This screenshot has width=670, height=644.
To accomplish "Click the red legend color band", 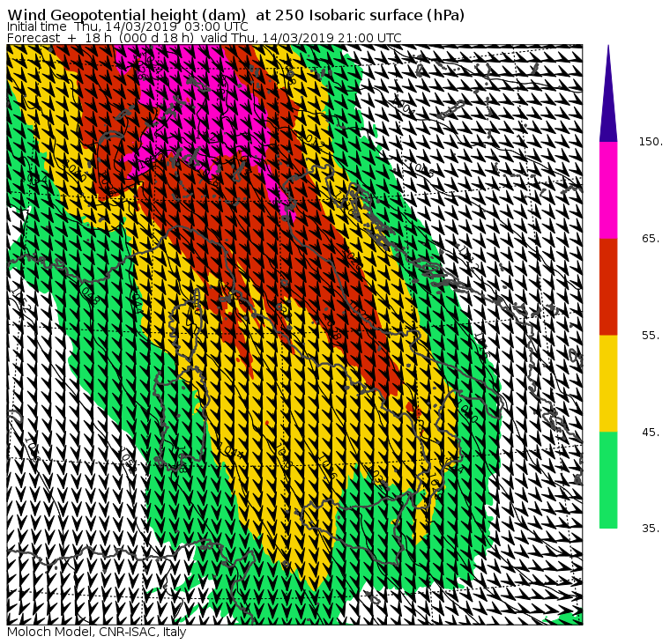I will tap(608, 286).
